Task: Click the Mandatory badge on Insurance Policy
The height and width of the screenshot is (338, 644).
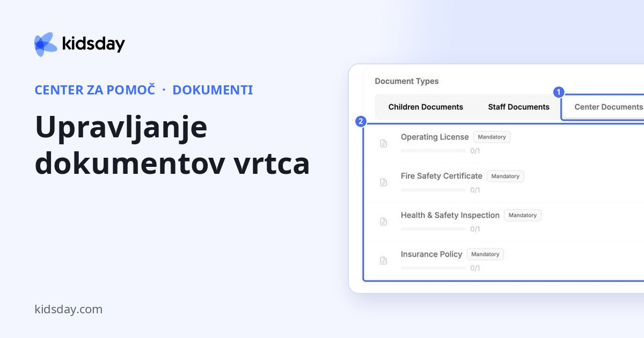Action: (485, 254)
